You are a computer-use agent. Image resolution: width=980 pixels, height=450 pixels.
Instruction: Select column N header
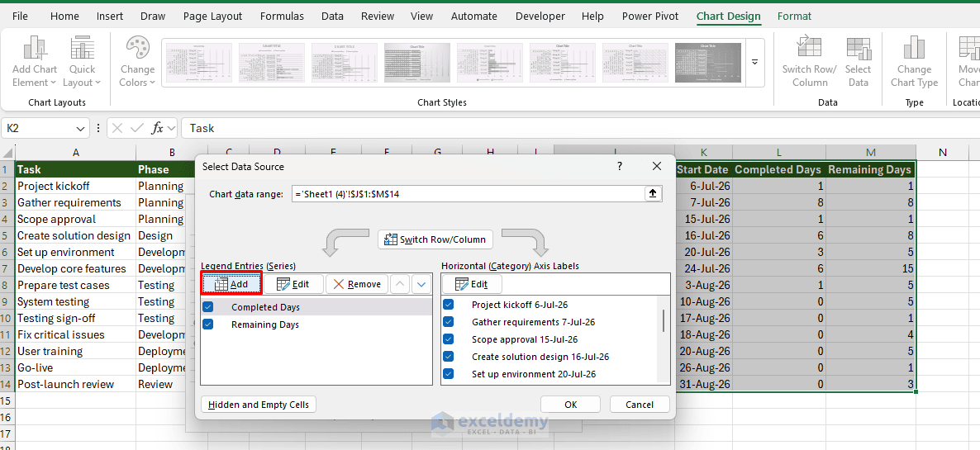(943, 152)
